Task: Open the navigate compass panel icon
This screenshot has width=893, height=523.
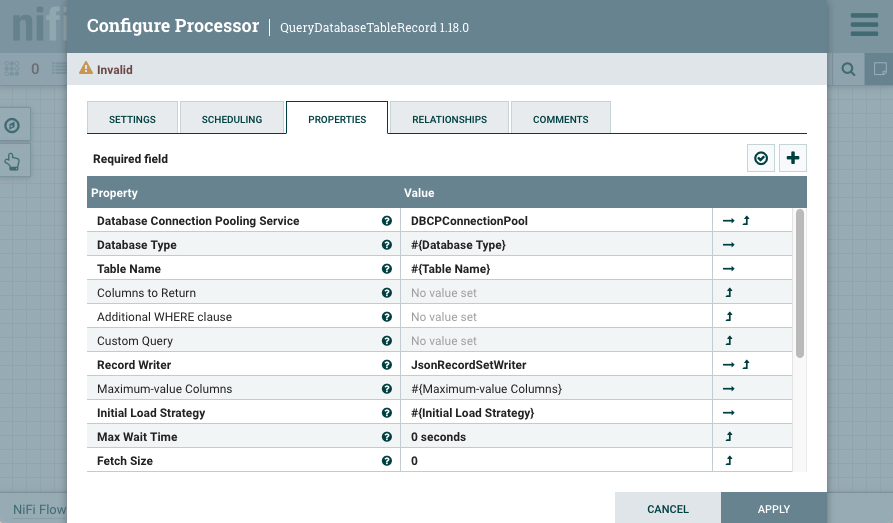Action: [x=12, y=125]
